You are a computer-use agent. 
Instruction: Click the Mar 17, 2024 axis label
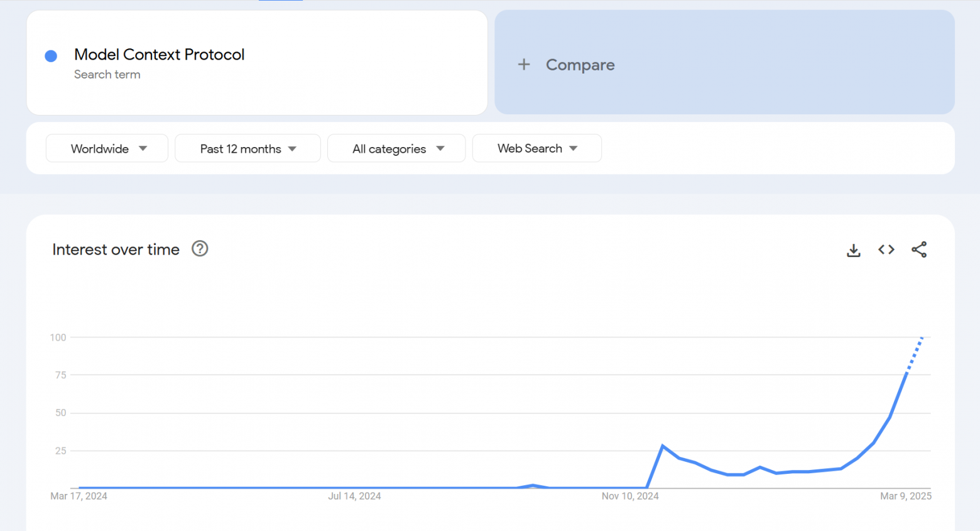click(79, 496)
